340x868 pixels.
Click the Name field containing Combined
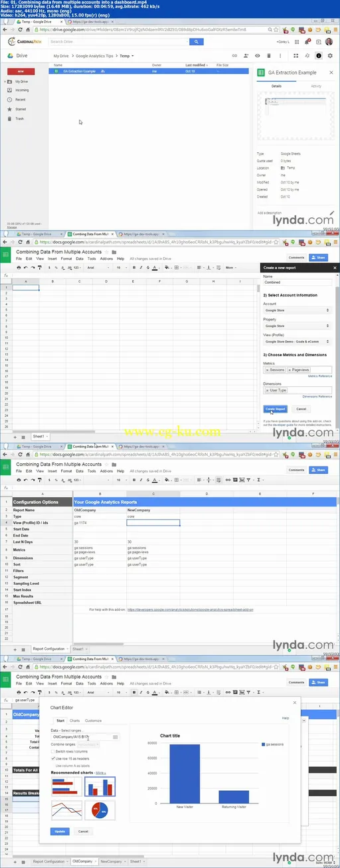(297, 282)
